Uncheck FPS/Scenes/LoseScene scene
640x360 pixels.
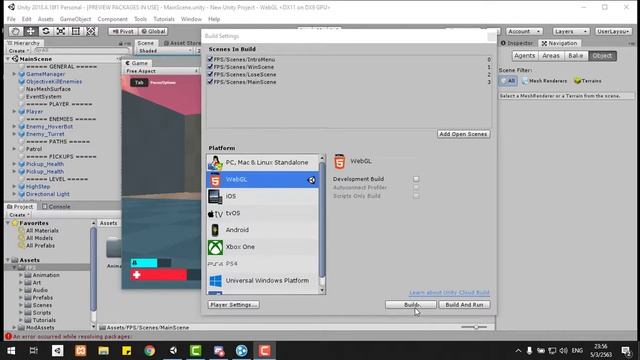[x=211, y=74]
